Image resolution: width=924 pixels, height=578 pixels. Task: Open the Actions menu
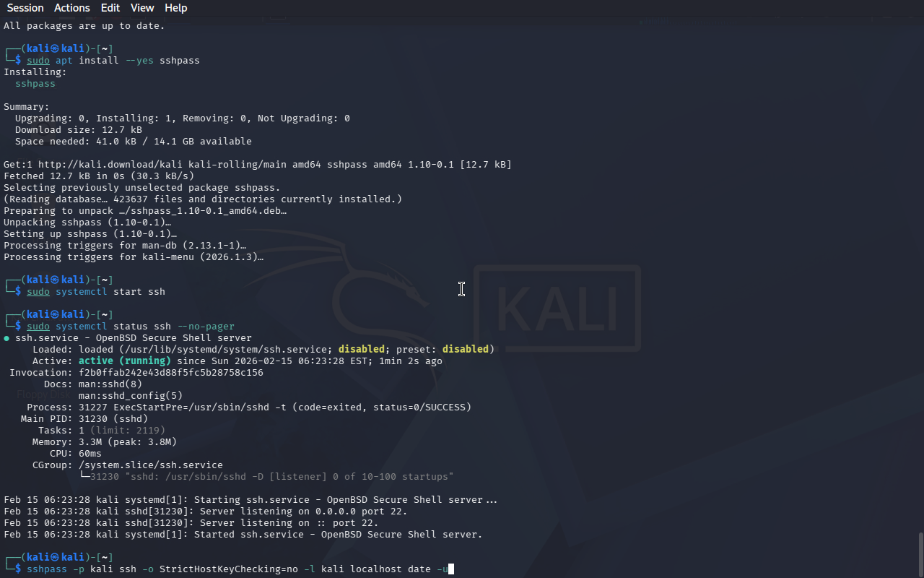click(x=72, y=8)
